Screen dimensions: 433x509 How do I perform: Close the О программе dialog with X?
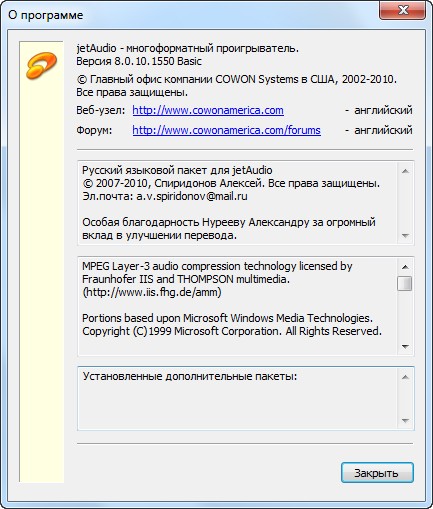pos(403,10)
